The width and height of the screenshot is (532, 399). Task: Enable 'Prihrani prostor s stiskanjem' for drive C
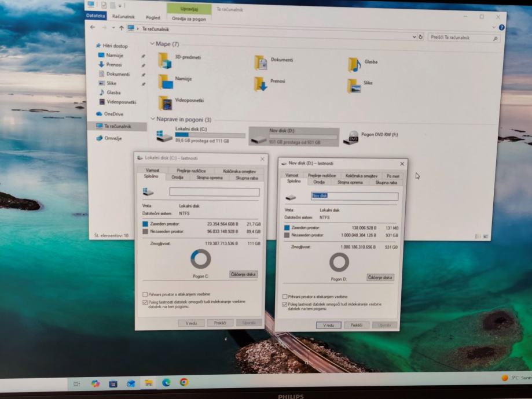coord(145,294)
